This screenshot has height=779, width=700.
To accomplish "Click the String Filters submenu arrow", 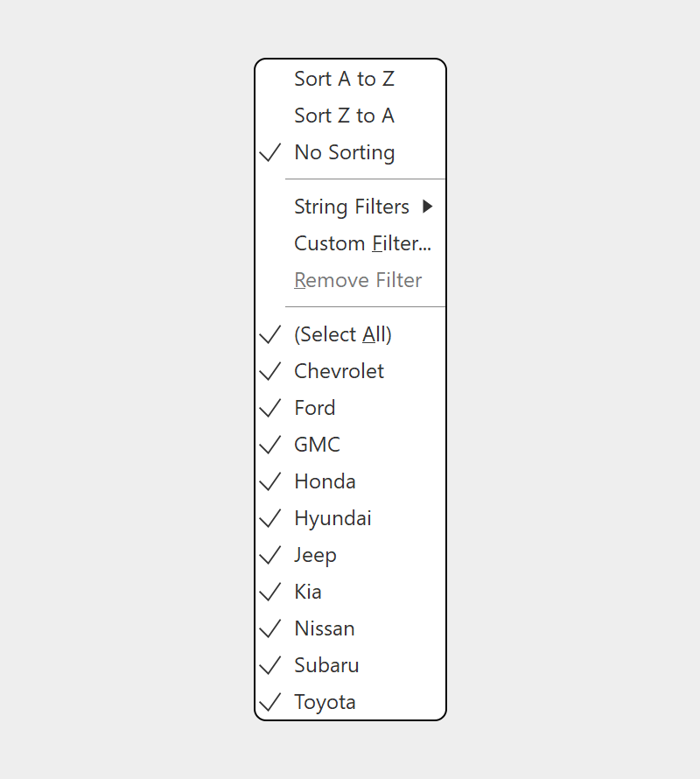I will pyautogui.click(x=427, y=207).
